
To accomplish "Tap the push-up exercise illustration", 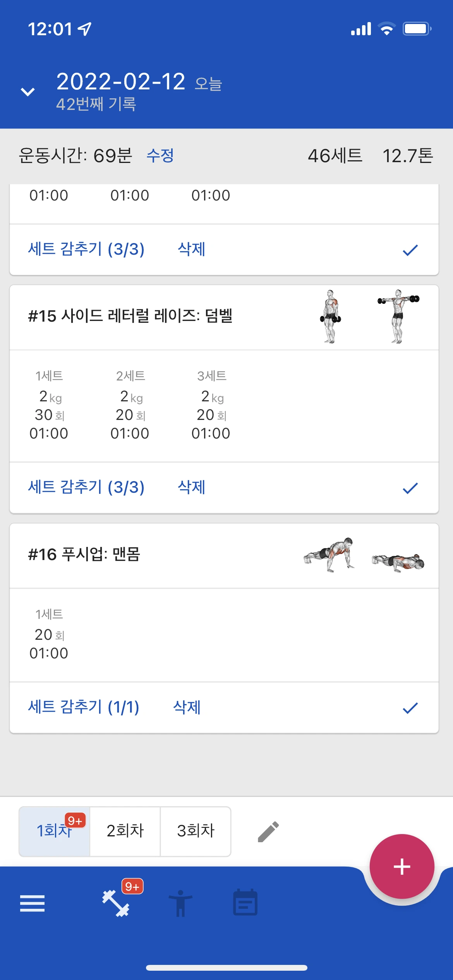I will coord(364,555).
